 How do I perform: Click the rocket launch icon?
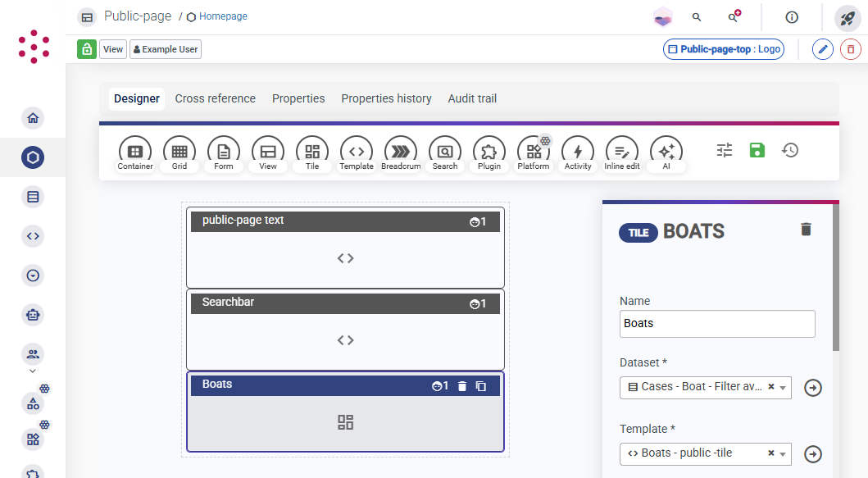coord(848,18)
